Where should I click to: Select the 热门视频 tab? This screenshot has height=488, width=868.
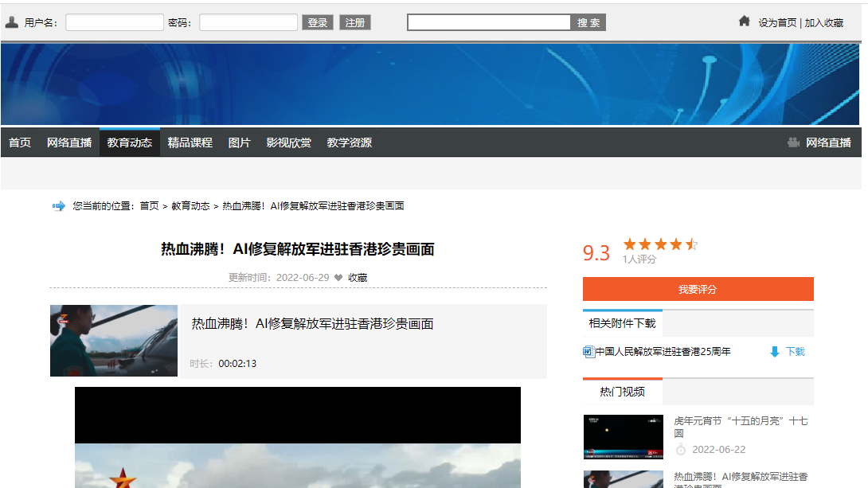[622, 392]
